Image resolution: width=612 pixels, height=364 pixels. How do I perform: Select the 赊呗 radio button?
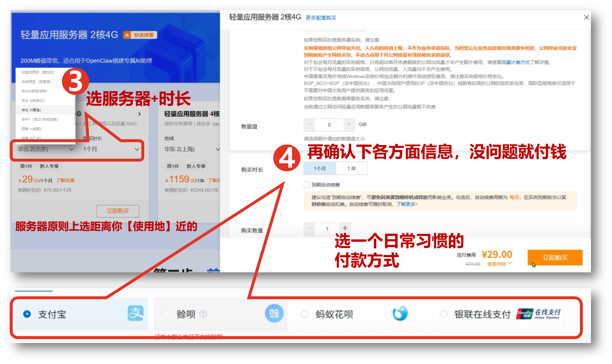click(166, 314)
